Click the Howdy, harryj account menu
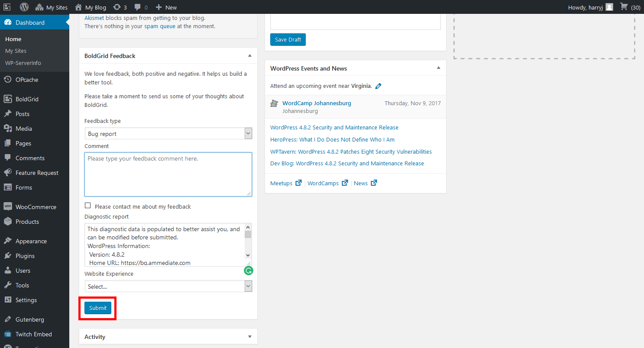The height and width of the screenshot is (348, 644). pos(590,7)
